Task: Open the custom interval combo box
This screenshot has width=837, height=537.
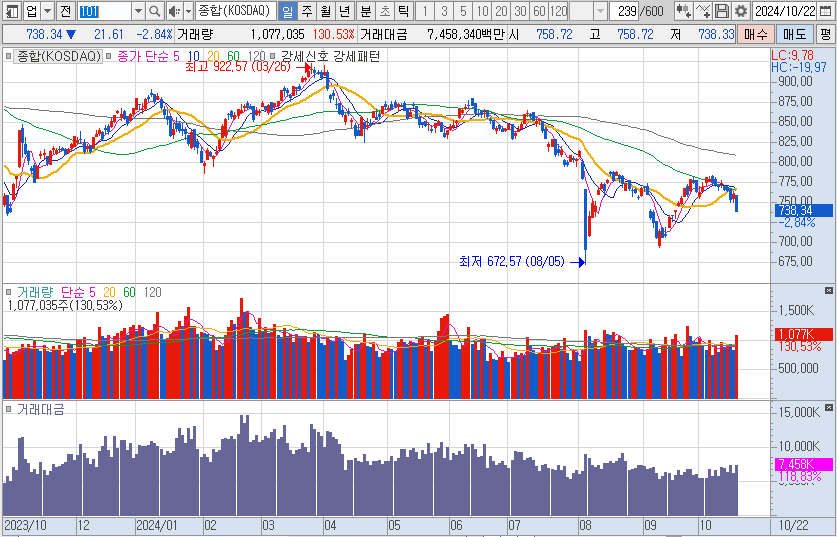Action: click(588, 11)
